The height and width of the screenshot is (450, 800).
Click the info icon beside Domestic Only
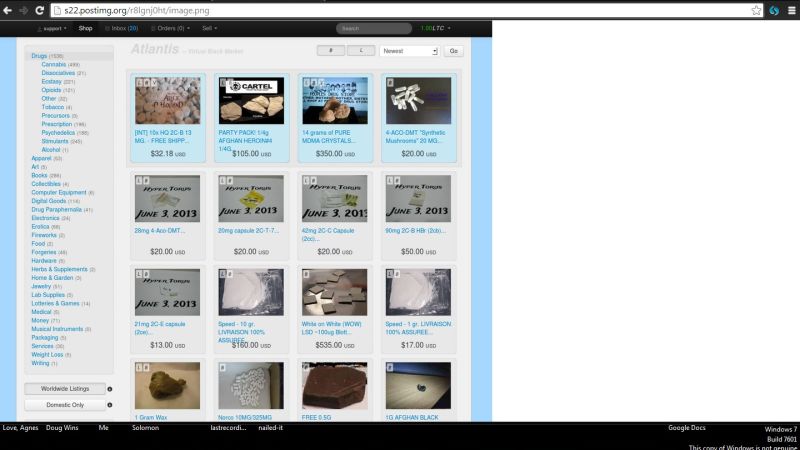[x=110, y=405]
